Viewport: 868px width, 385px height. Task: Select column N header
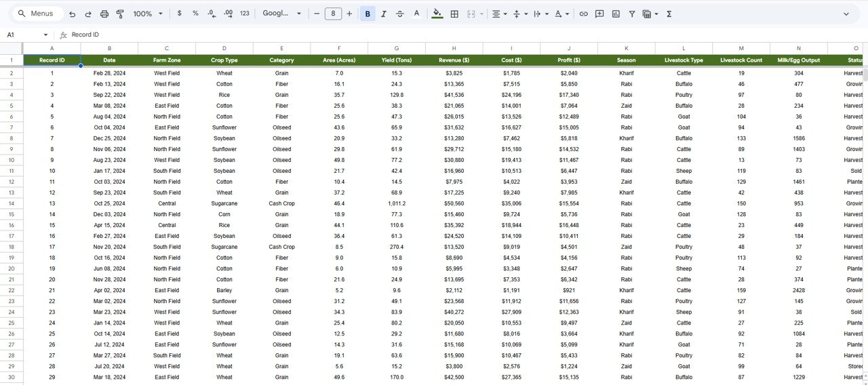coord(799,48)
